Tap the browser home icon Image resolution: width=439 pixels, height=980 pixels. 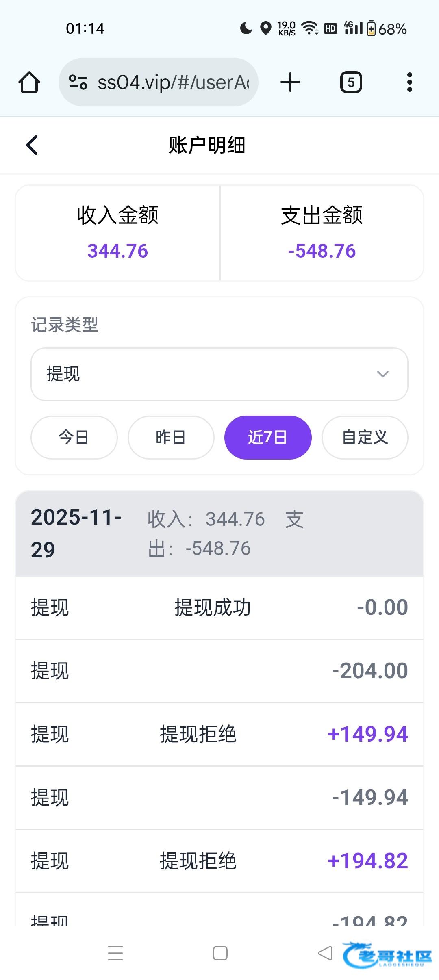point(29,82)
